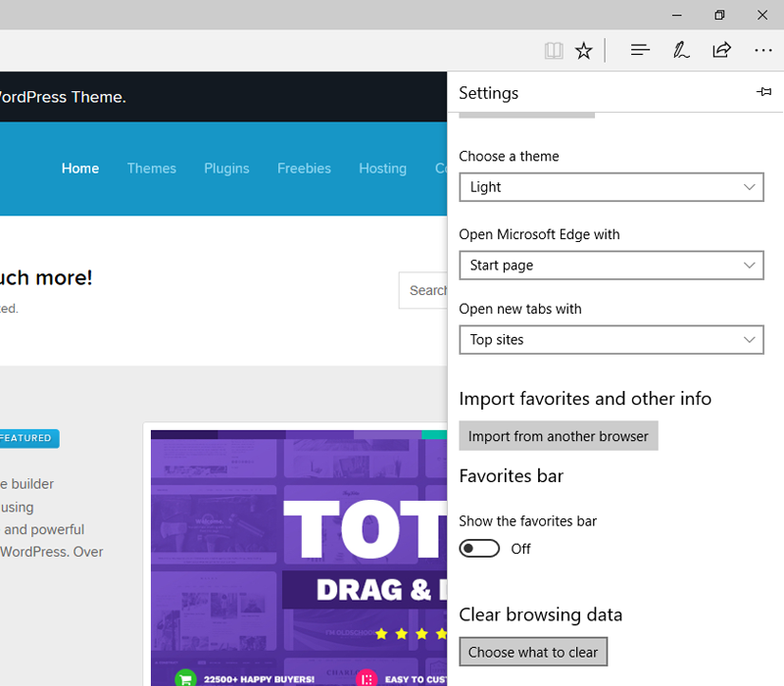Screen dimensions: 784x686
Task: Click 'Import favorites and other info' heading
Action: click(585, 399)
